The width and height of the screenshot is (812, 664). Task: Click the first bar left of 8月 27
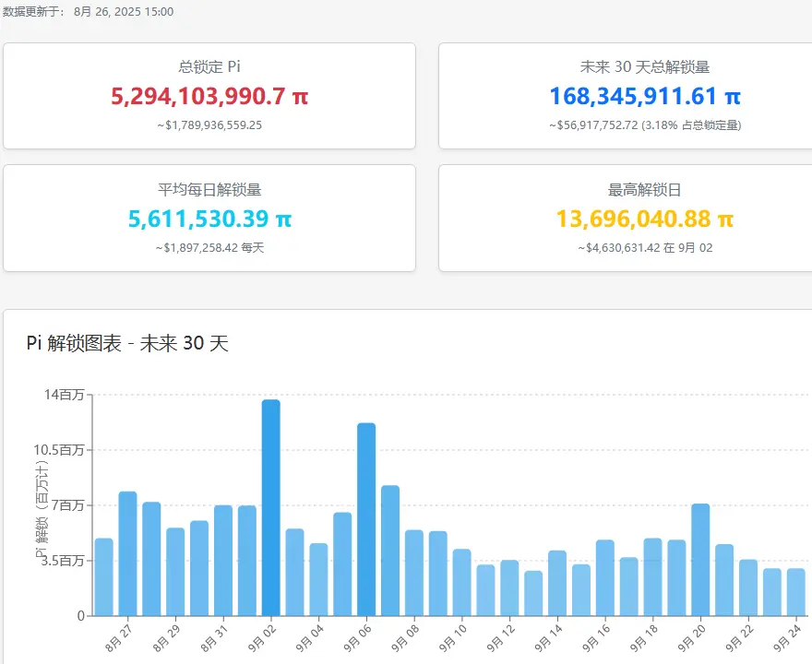[104, 577]
